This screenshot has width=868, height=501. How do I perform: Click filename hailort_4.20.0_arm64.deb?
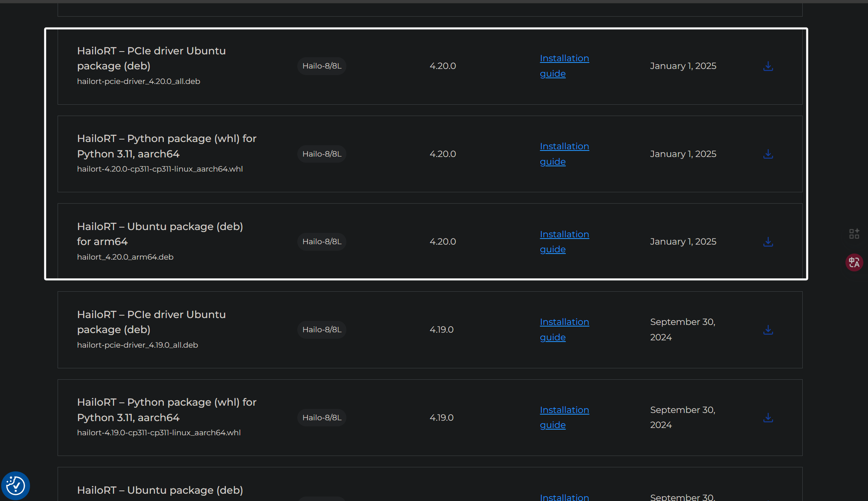tap(125, 257)
